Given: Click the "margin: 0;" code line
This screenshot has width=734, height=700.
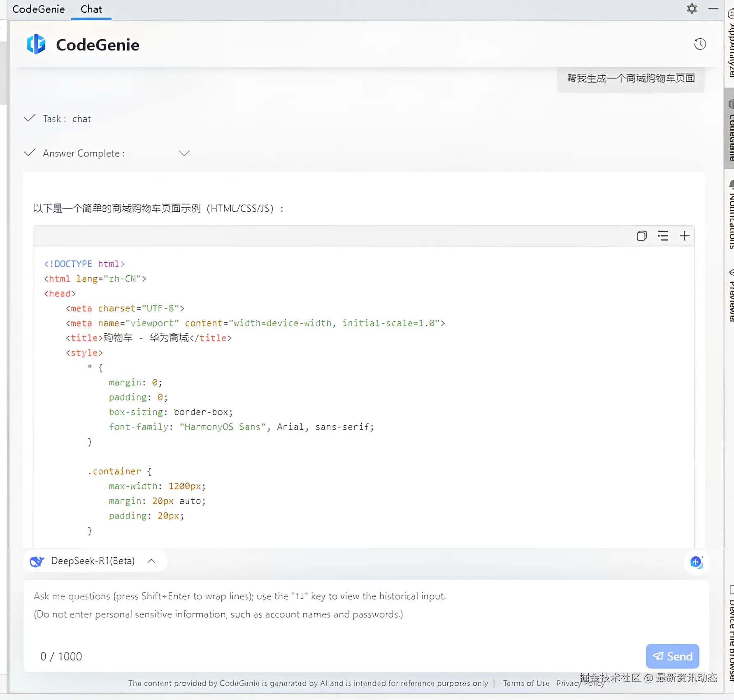Looking at the screenshot, I should [x=135, y=382].
